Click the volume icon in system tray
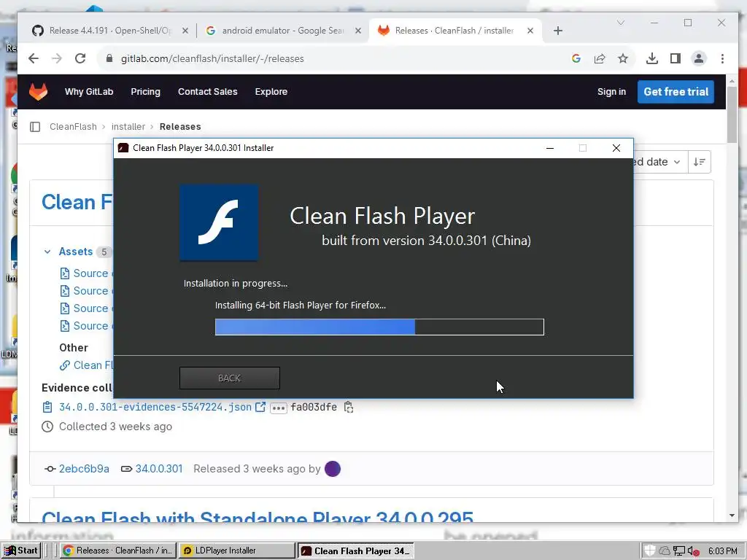The image size is (747, 560). (693, 551)
